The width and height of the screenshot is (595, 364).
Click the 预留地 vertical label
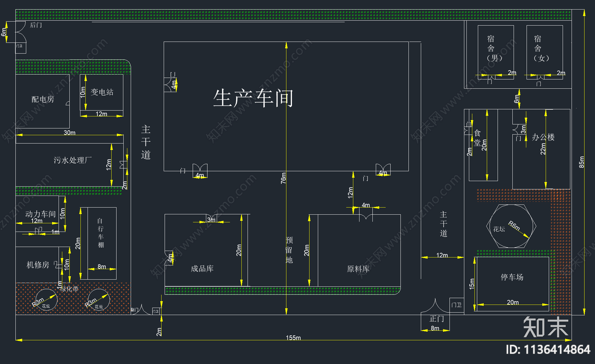tap(289, 250)
